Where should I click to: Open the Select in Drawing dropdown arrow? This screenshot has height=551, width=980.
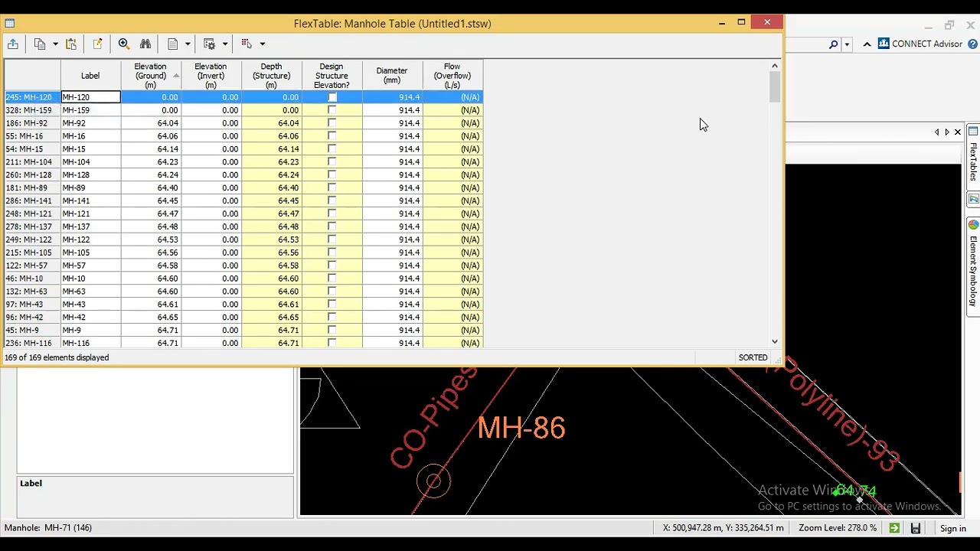coord(262,44)
